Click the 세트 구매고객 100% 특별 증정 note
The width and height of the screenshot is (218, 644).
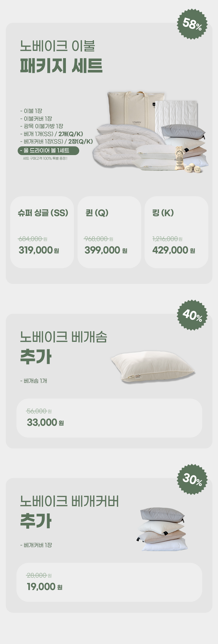45,158
